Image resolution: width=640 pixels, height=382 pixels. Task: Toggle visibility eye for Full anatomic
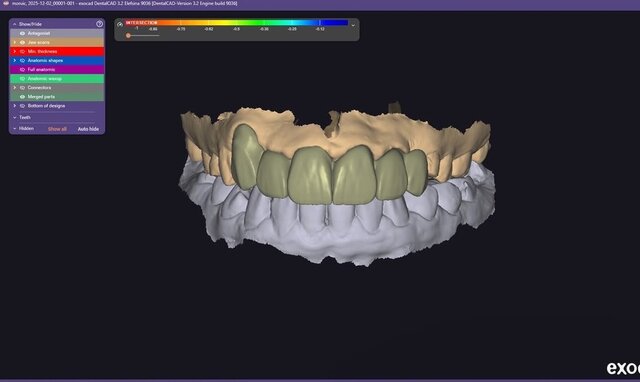pos(22,70)
